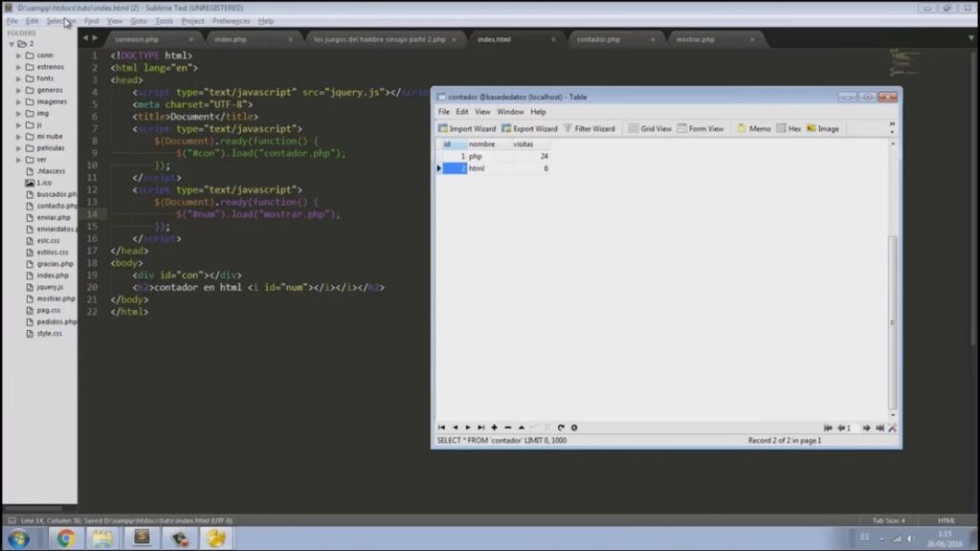Expand the peliculas folder
The image size is (980, 551).
coord(18,148)
